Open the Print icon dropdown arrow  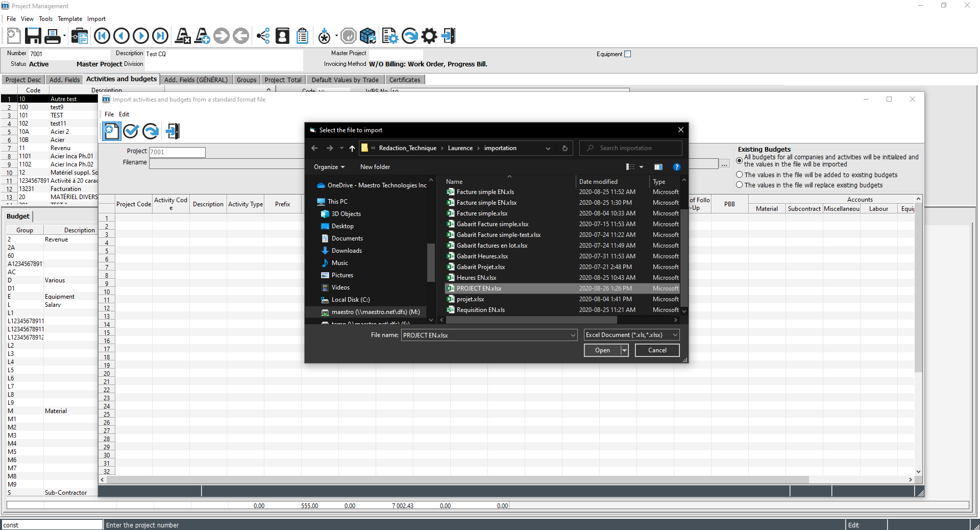click(x=64, y=36)
